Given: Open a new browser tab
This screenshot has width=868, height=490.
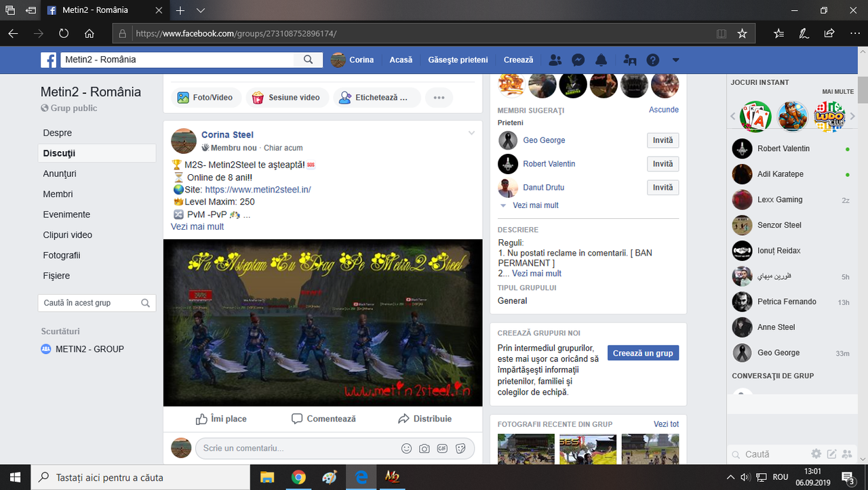Looking at the screenshot, I should [180, 11].
